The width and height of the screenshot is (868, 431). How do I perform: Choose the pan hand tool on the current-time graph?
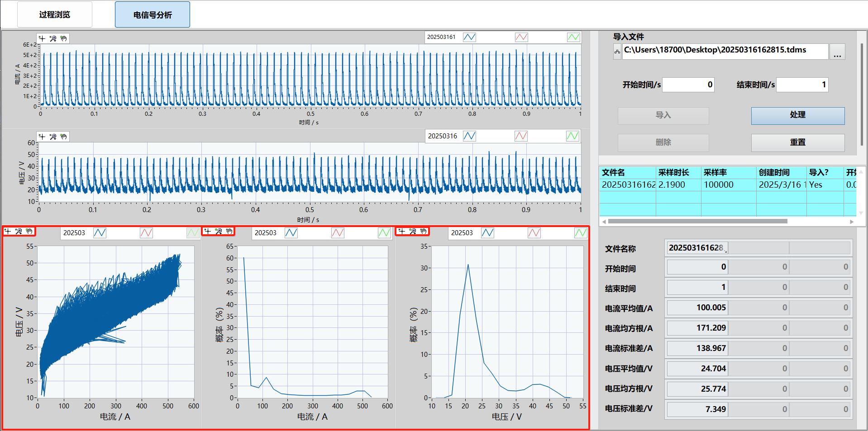64,38
